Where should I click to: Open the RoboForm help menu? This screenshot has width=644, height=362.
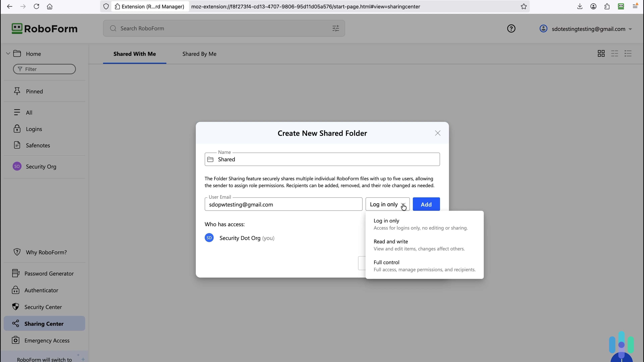511,28
